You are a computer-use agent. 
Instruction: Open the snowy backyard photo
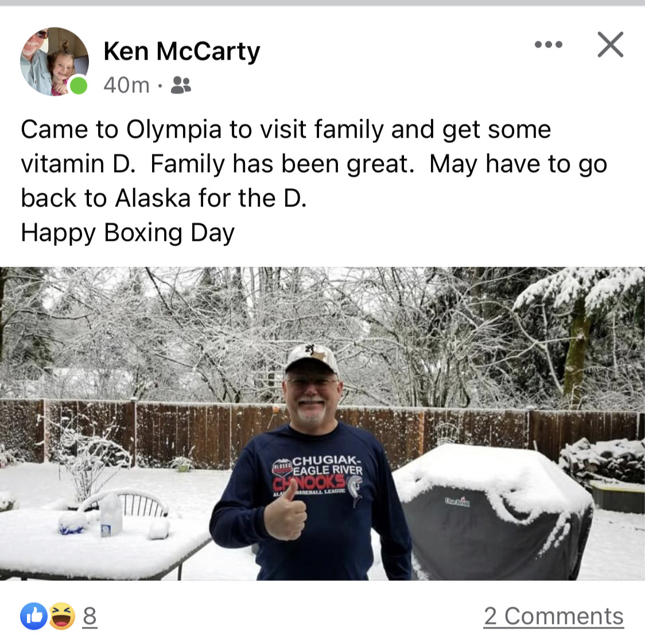pyautogui.click(x=322, y=424)
